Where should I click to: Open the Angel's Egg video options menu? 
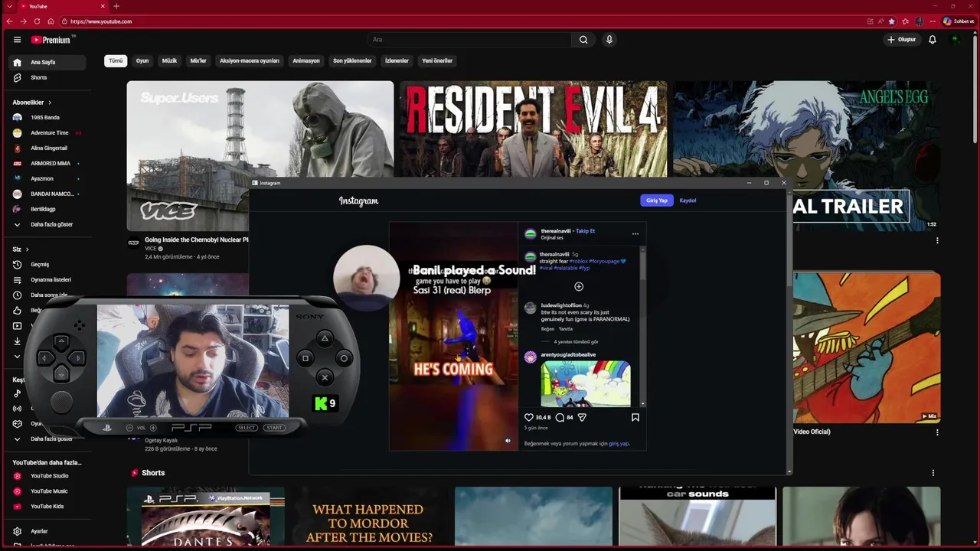937,240
